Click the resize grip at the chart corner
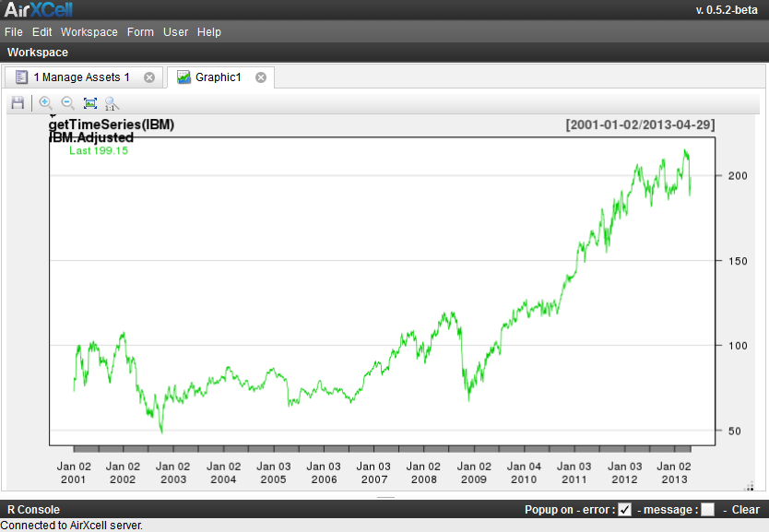 pyautogui.click(x=749, y=486)
